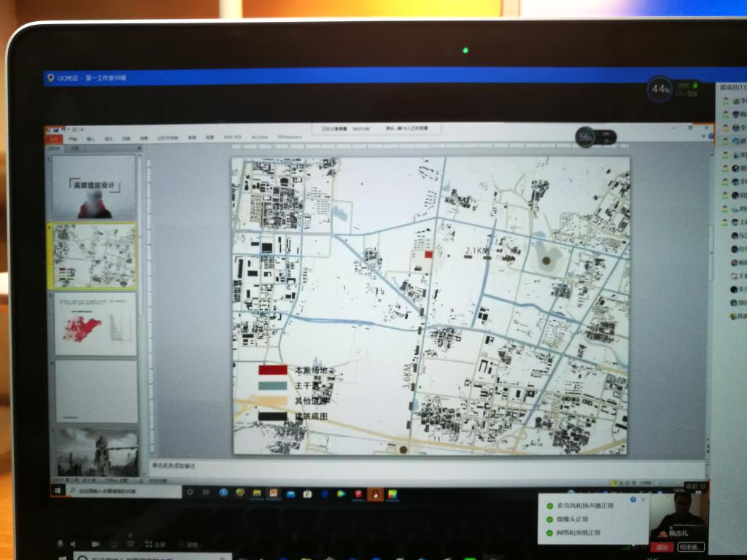The image size is (747, 560).
Task: Select the second slide thumbnail with map
Action: (x=95, y=256)
